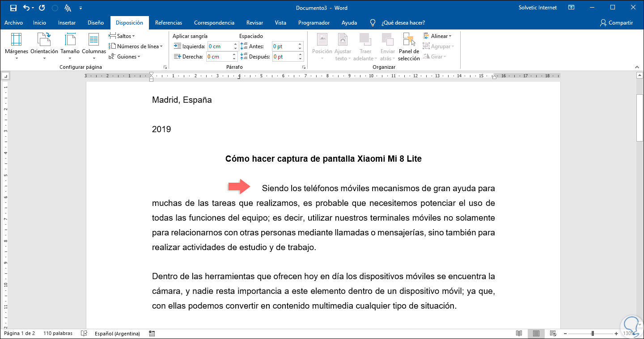Viewport: 644px width, 339px height.
Task: Click the Posición button in Organizar
Action: click(322, 47)
